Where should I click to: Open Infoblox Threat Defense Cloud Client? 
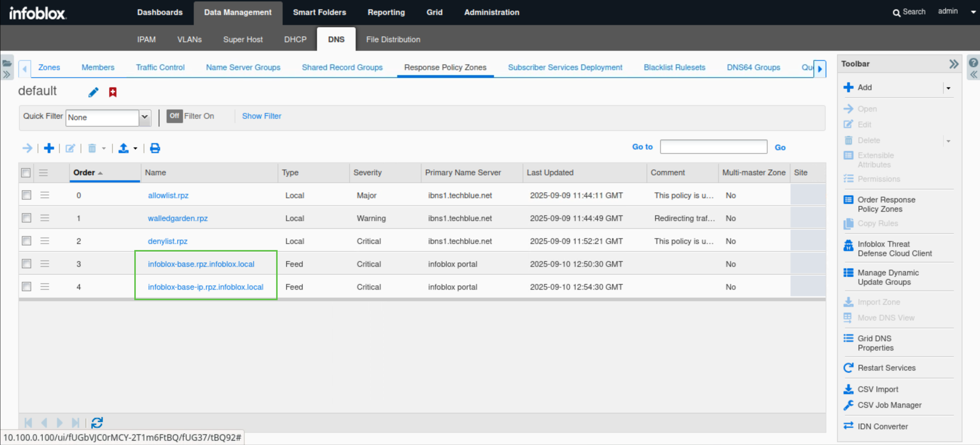894,249
